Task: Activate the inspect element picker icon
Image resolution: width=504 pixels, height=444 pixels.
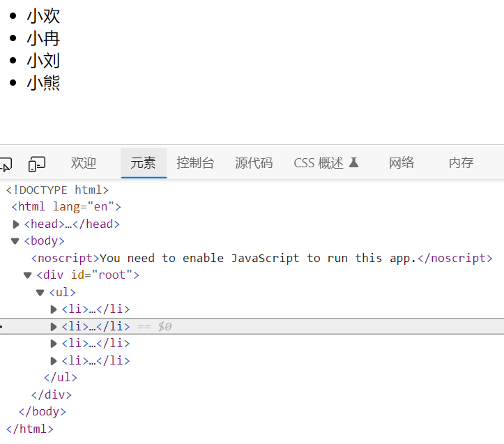Action: click(6, 164)
